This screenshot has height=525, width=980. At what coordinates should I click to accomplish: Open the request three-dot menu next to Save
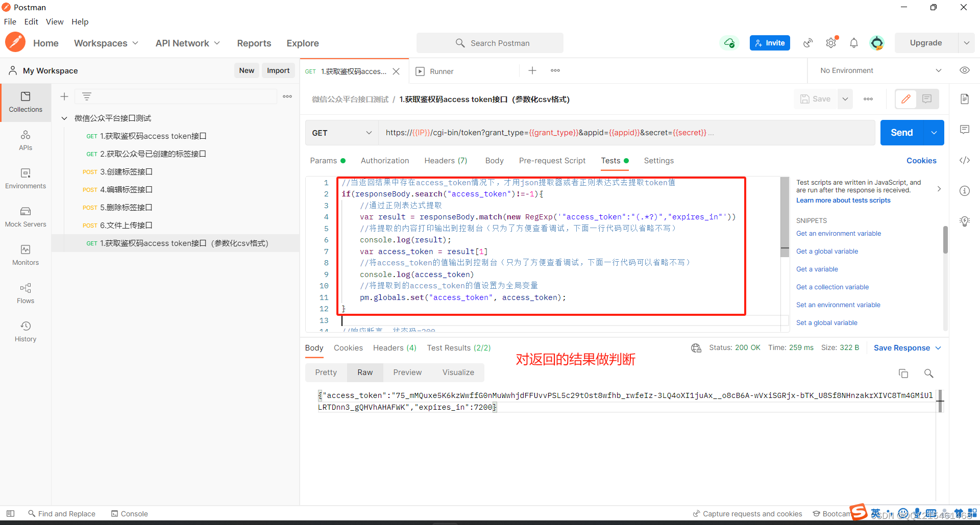[x=868, y=99]
